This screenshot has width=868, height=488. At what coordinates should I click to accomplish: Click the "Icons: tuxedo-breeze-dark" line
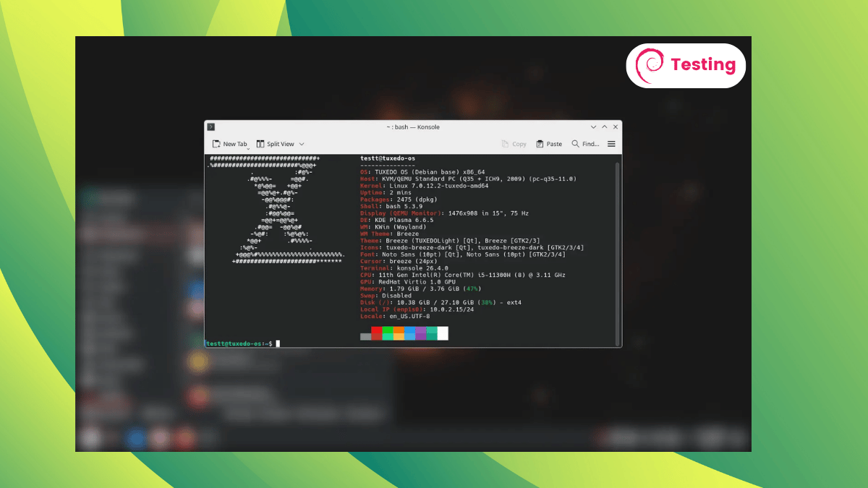click(x=472, y=247)
